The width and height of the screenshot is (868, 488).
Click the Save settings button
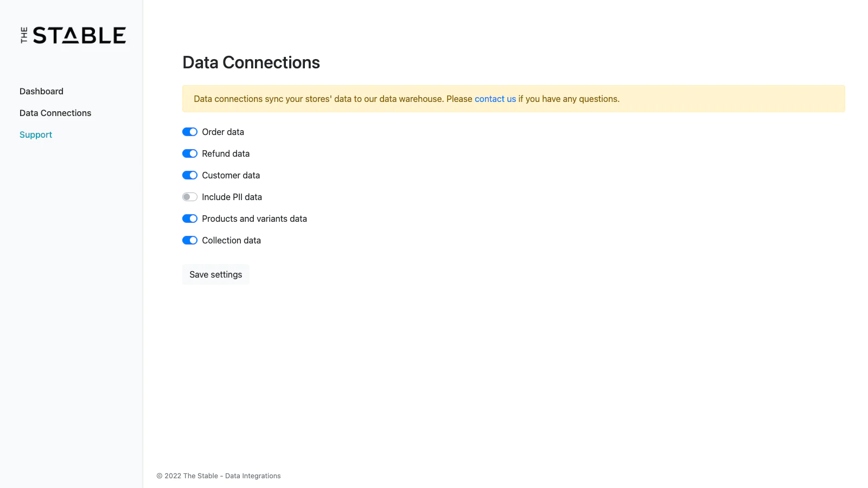click(x=216, y=274)
